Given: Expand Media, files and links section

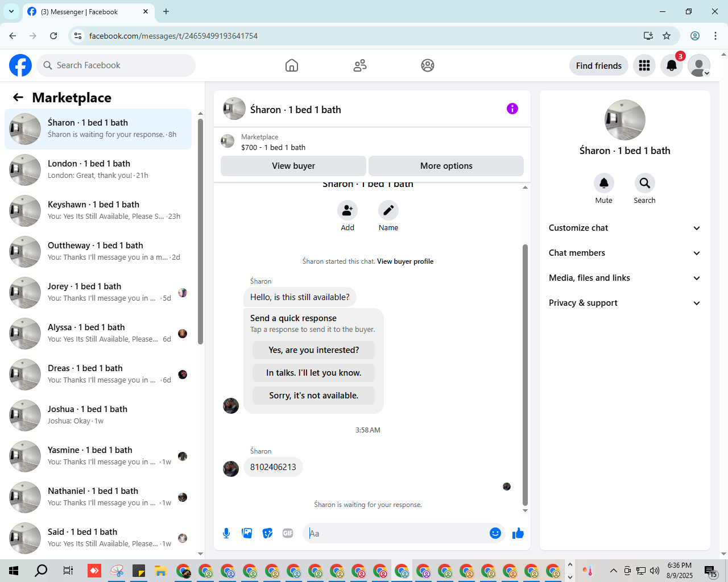Looking at the screenshot, I should tap(624, 278).
